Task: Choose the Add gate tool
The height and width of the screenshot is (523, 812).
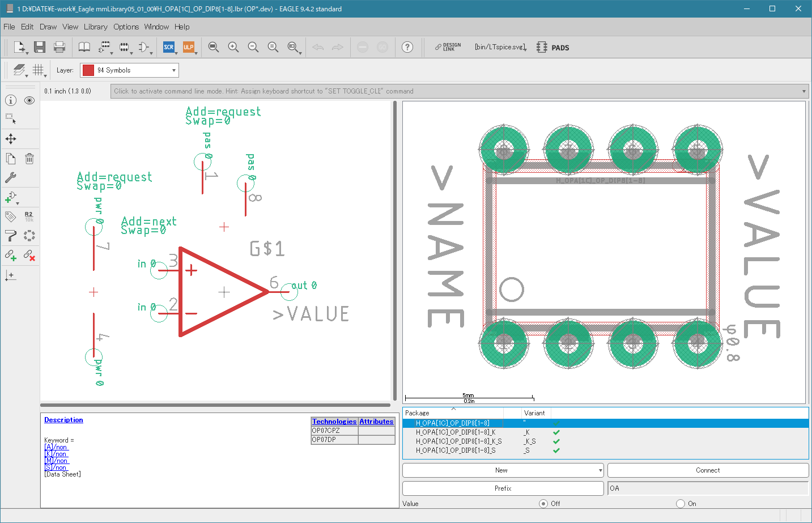Action: [11, 197]
